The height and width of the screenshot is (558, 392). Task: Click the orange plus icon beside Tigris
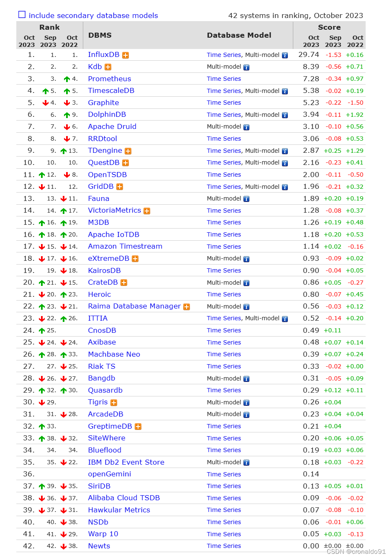tap(114, 403)
